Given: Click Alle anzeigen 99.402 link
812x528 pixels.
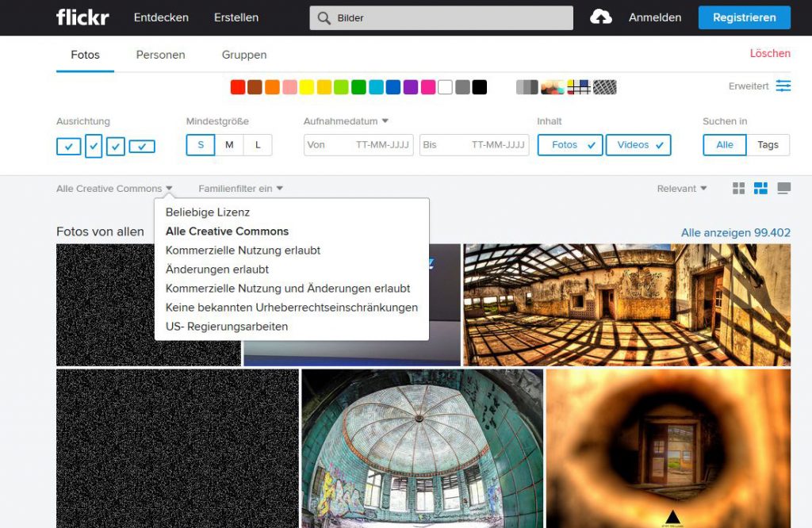Looking at the screenshot, I should pos(735,233).
